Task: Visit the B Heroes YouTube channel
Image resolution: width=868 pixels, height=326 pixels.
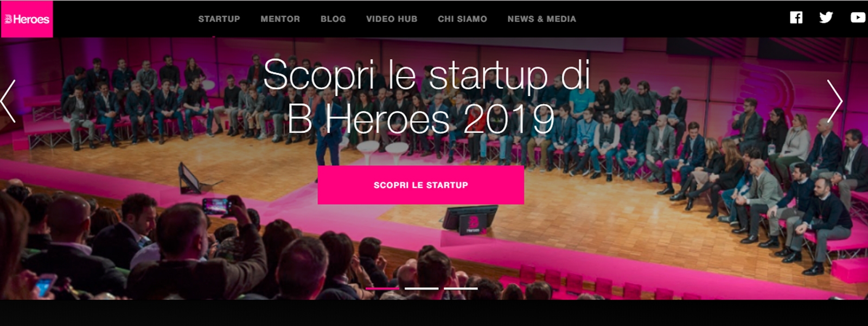Action: tap(858, 18)
